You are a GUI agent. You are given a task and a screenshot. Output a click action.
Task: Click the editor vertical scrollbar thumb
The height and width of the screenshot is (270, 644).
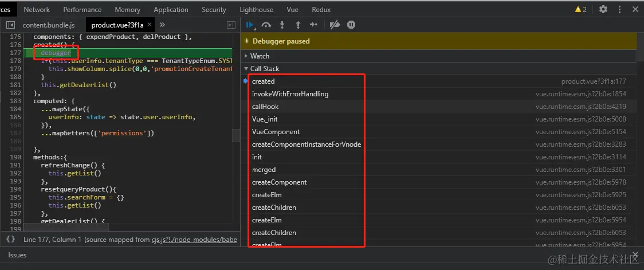pos(235,135)
